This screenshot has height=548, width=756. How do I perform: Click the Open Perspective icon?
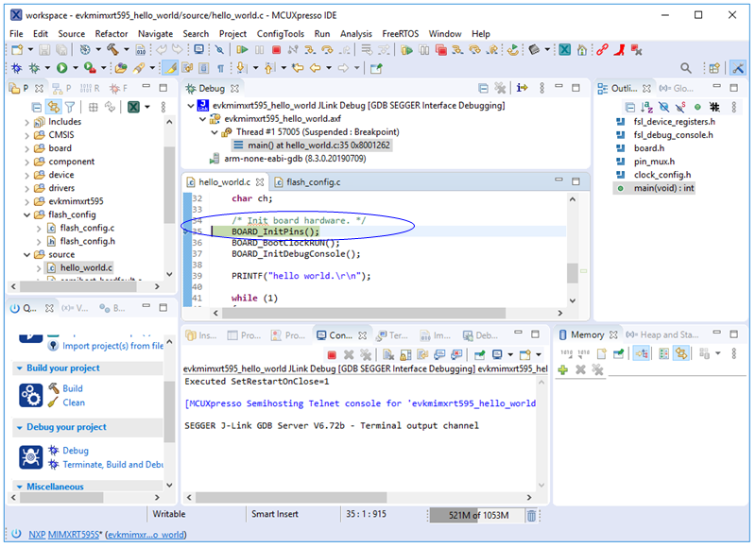pos(714,68)
